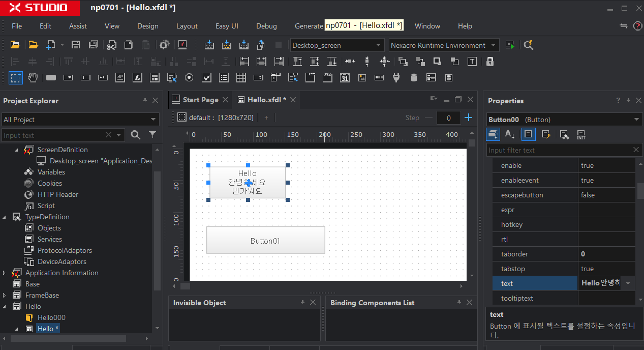Clear the Project Explorer search text with X

pyautogui.click(x=108, y=135)
